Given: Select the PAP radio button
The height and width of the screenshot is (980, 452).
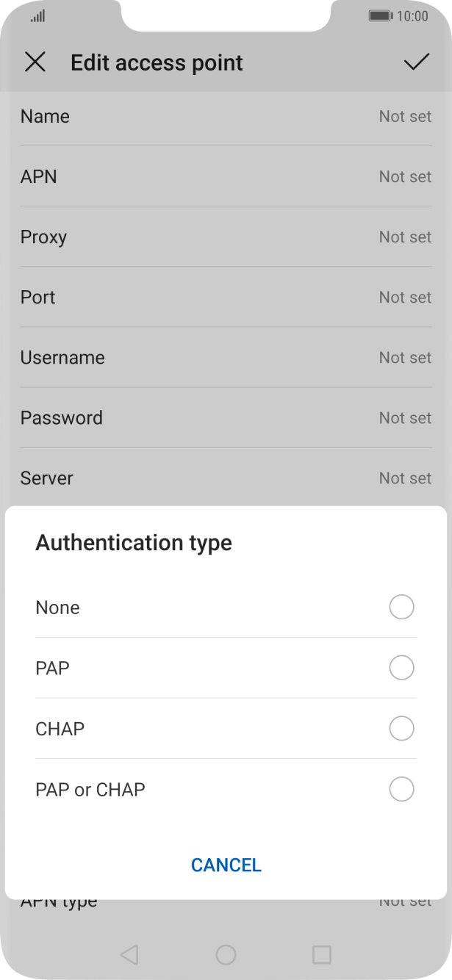Looking at the screenshot, I should click(401, 668).
